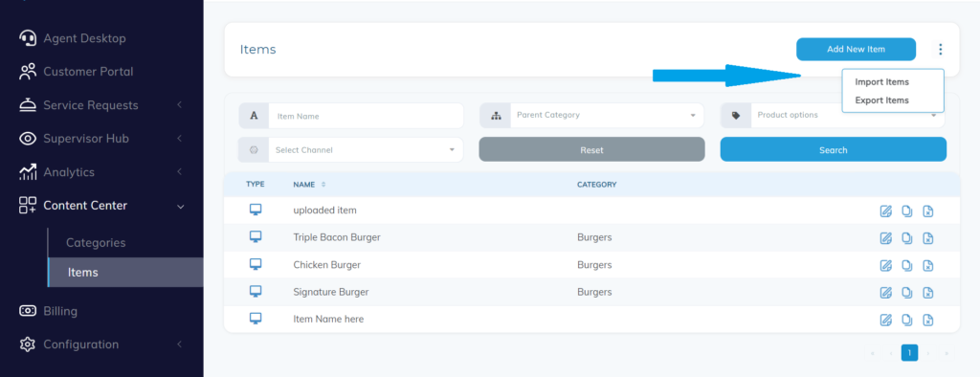Click copy icon for uploaded item row
Image resolution: width=980 pixels, height=377 pixels.
coord(907,211)
